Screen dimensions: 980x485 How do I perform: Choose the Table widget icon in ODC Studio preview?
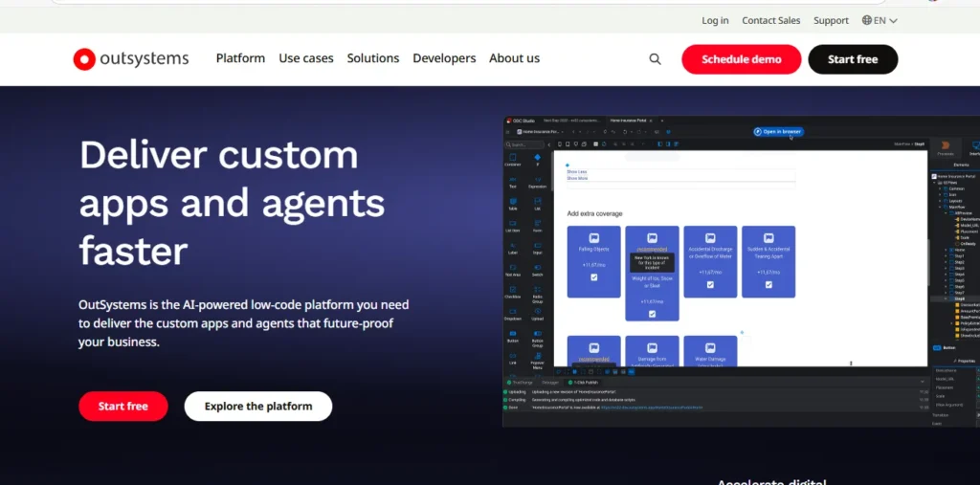(513, 201)
